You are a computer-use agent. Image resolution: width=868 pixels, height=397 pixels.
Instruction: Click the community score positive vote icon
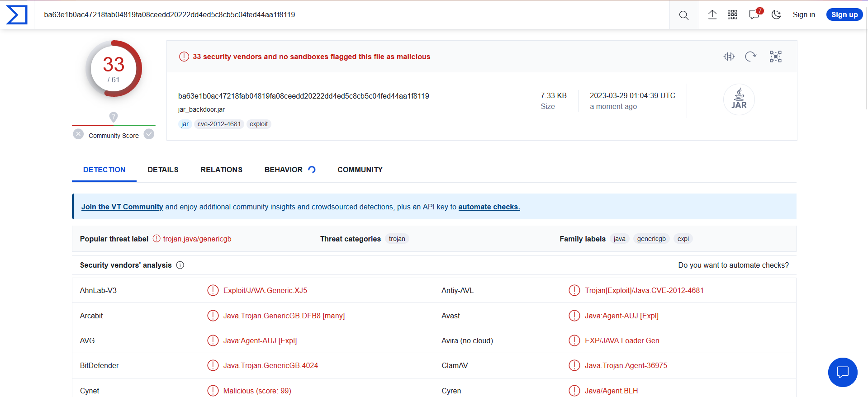149,134
